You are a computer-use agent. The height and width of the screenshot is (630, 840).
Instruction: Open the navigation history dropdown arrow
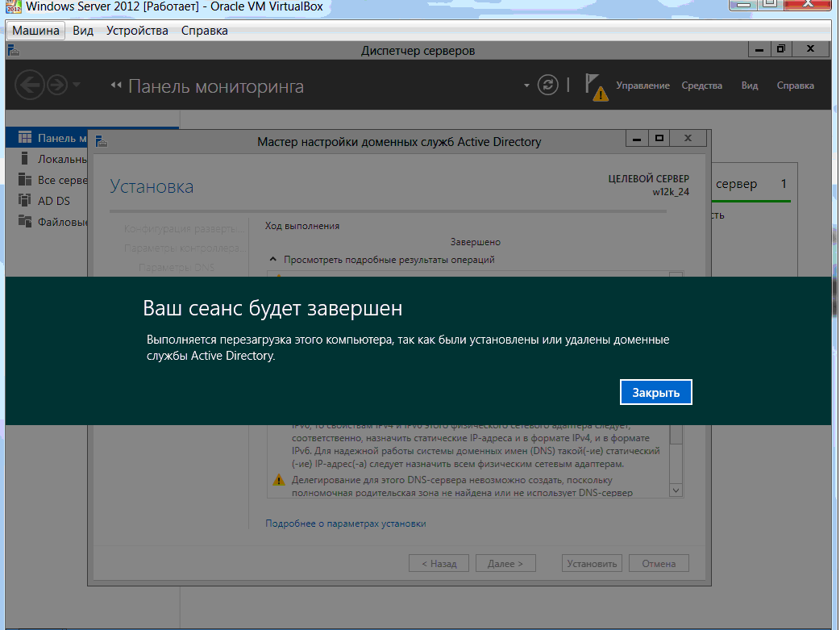coord(77,85)
